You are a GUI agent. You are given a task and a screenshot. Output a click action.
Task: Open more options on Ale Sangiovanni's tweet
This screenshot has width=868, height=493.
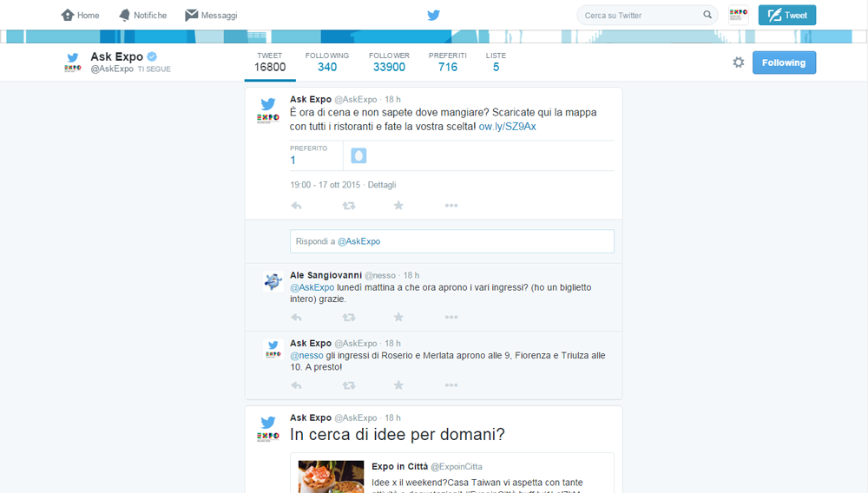[451, 318]
